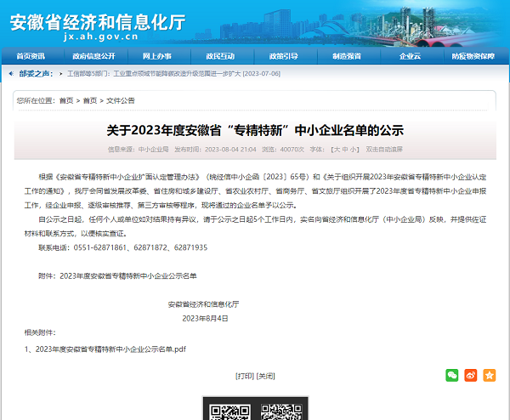This screenshot has height=420, width=510.
Task: Click the jx.ah.gov.cn address in the header
Action: pos(101,37)
